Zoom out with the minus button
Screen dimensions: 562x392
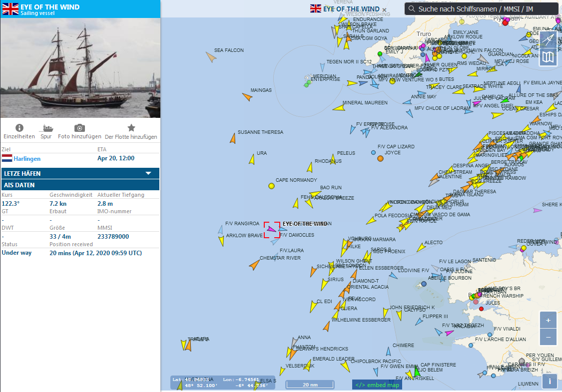coord(548,337)
